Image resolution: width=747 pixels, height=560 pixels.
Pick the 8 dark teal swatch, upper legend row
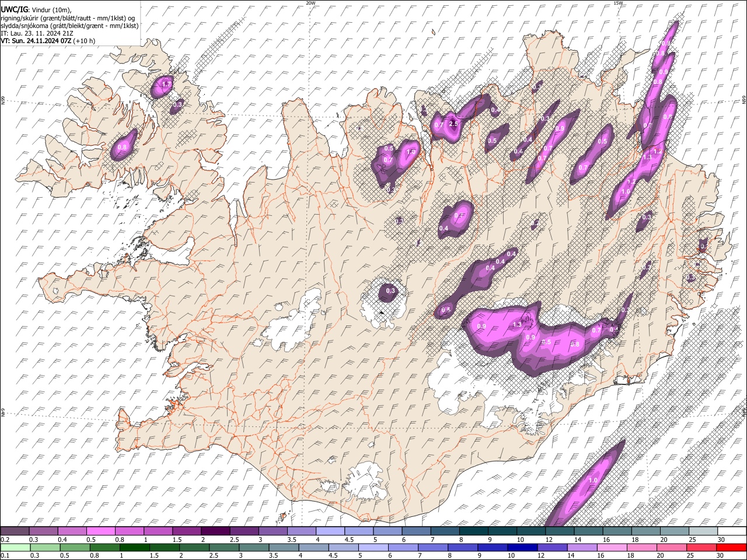473,531
